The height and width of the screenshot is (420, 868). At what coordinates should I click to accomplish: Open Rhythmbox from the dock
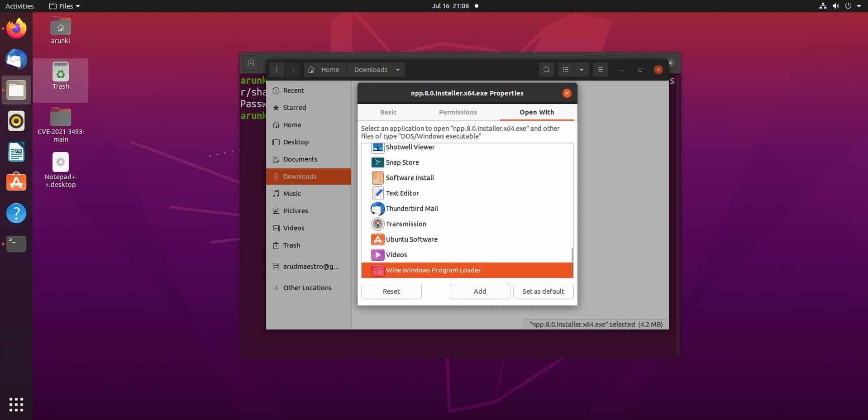[x=16, y=121]
